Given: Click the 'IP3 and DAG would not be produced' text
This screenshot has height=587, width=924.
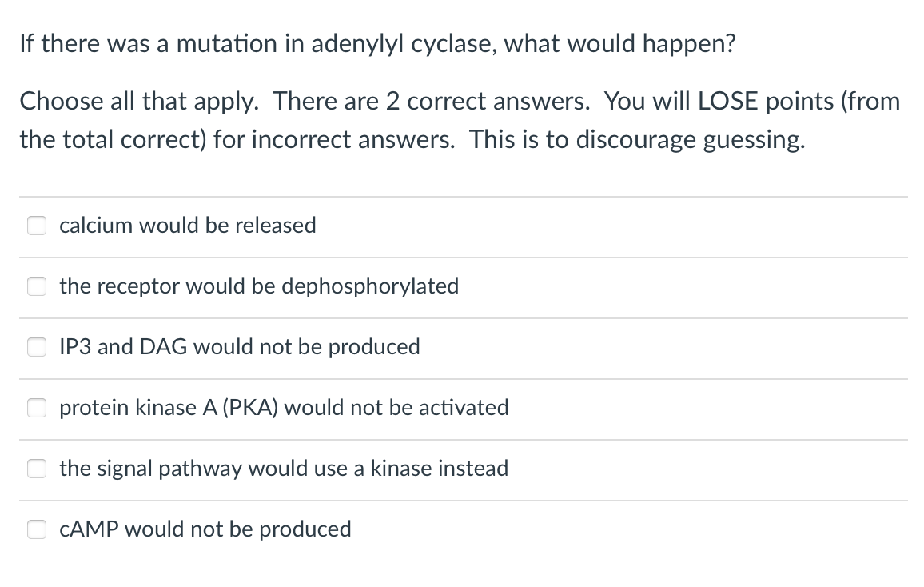Looking at the screenshot, I should tap(240, 347).
